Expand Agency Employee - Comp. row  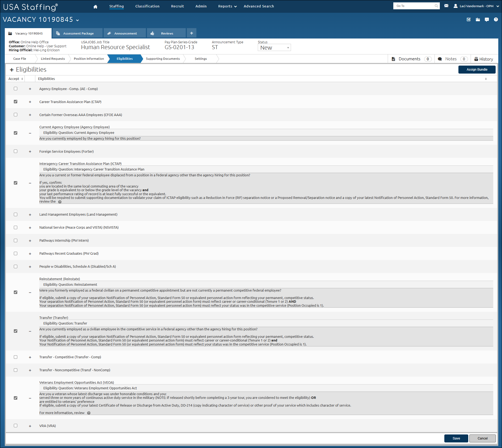30,89
